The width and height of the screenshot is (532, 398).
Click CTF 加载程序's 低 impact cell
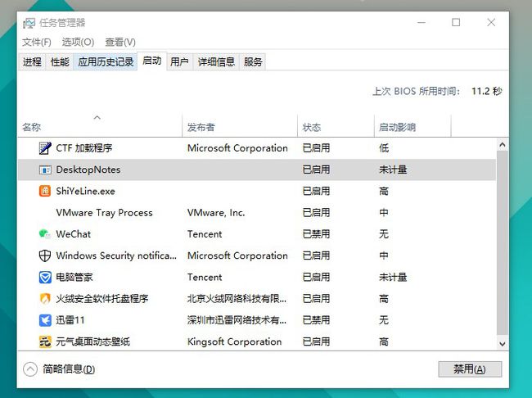click(384, 148)
